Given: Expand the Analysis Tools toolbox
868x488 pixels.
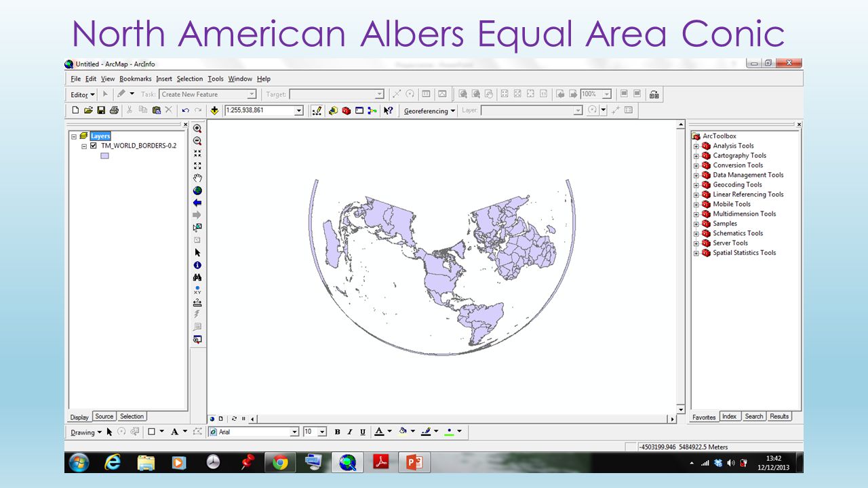Looking at the screenshot, I should [x=696, y=146].
